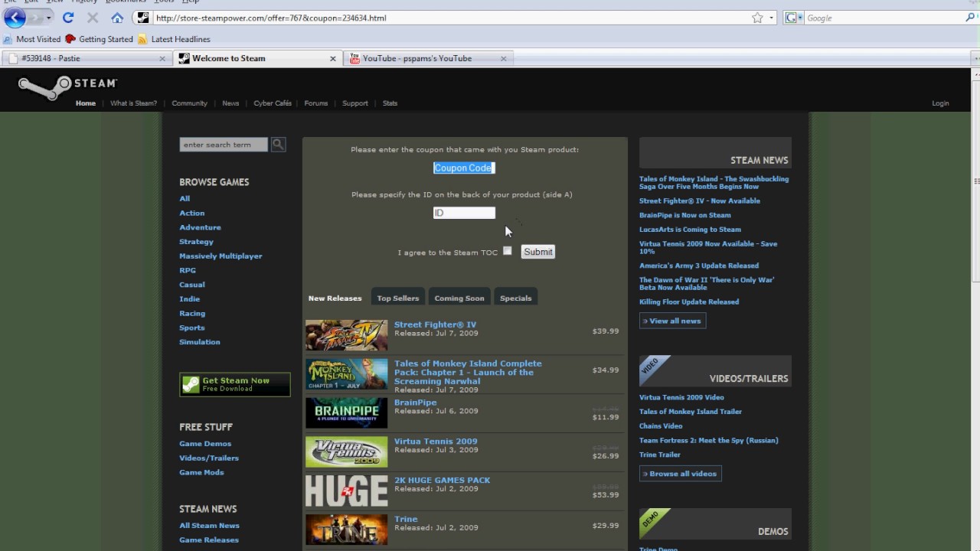980x551 pixels.
Task: Open the Getting Started bookmark
Action: (x=99, y=39)
